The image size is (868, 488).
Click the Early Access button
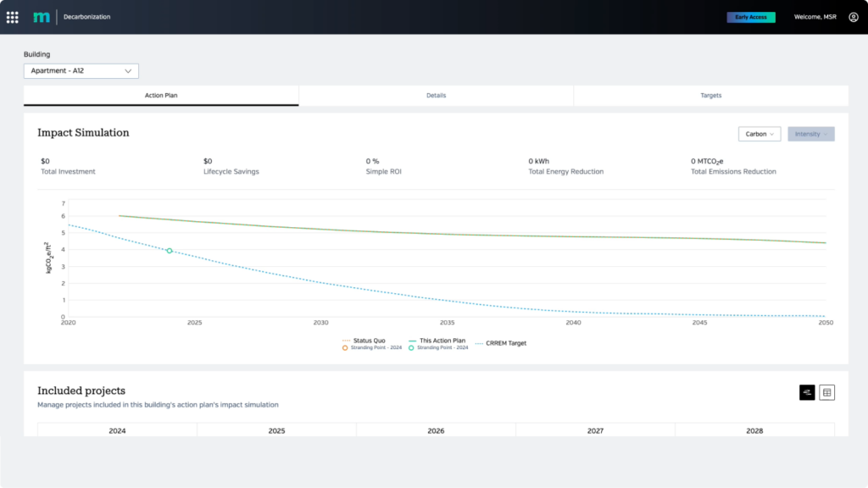[751, 16]
